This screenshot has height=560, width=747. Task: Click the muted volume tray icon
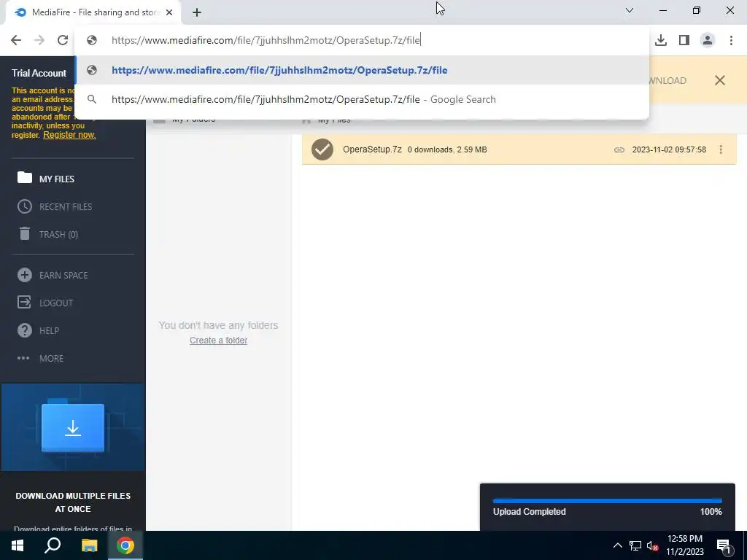(x=652, y=545)
